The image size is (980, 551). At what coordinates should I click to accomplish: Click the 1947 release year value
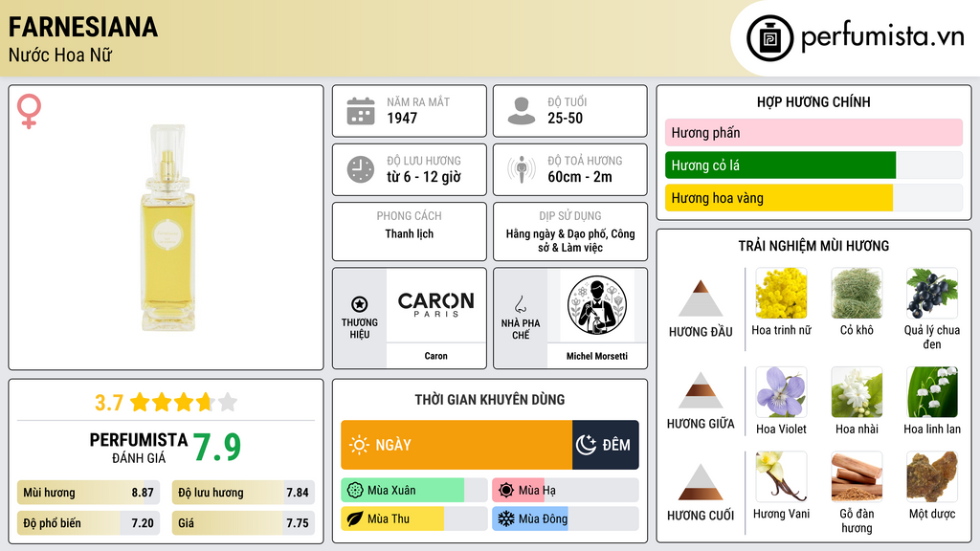[402, 118]
